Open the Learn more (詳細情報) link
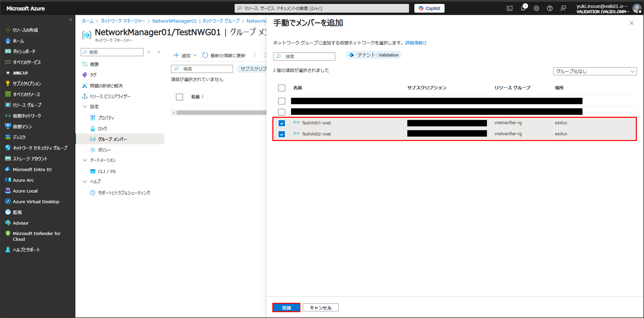Viewport: 644px width, 318px height. [x=416, y=43]
